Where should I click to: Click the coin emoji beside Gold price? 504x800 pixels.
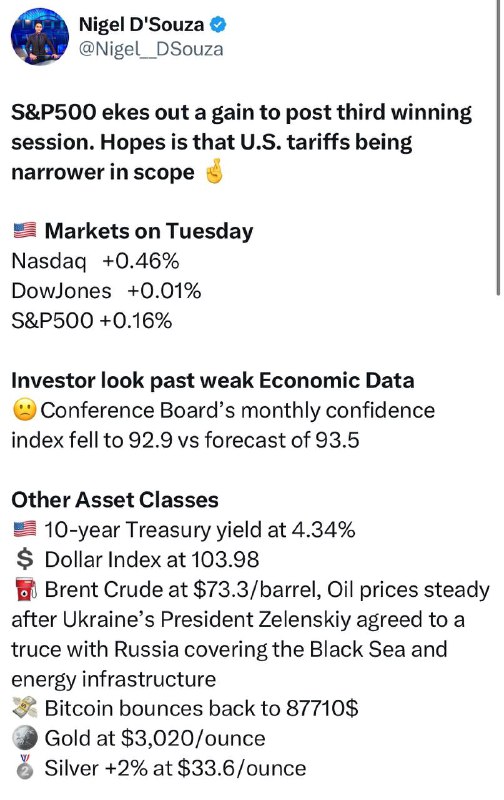24,738
